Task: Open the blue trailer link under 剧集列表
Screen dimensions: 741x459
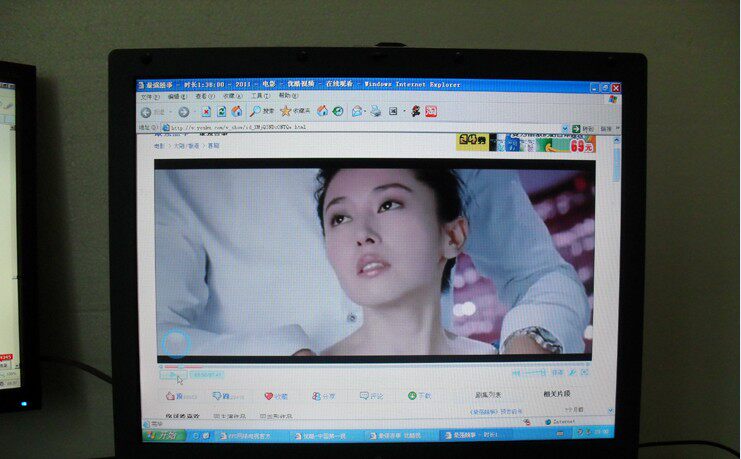Action: click(496, 412)
